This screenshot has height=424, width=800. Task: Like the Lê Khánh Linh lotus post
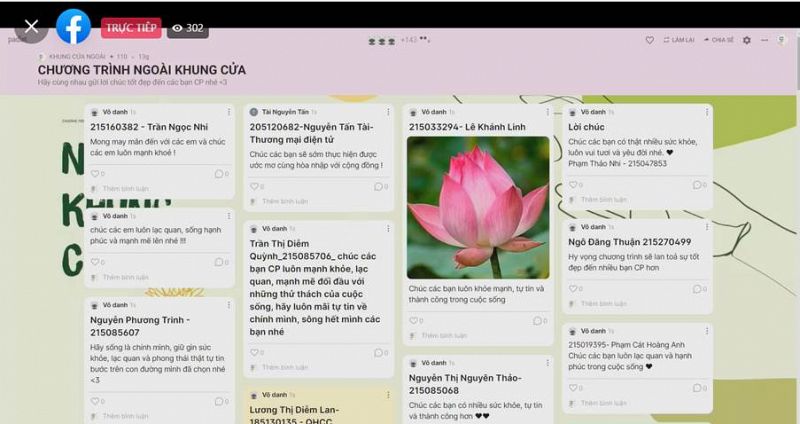413,321
